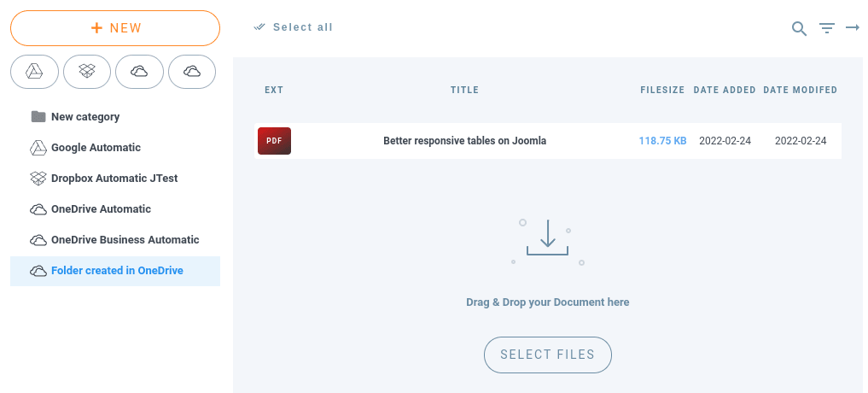
Task: Open the New category folder
Action: (84, 117)
